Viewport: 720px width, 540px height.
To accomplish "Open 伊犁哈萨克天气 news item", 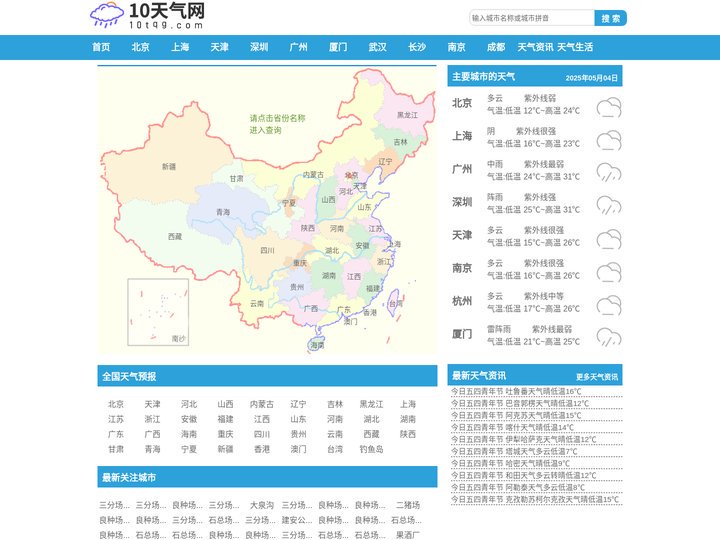I will (x=523, y=439).
